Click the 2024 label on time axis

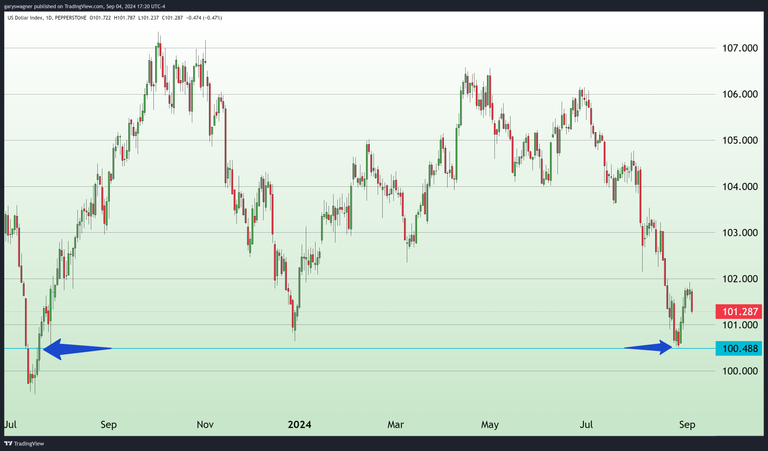(298, 424)
